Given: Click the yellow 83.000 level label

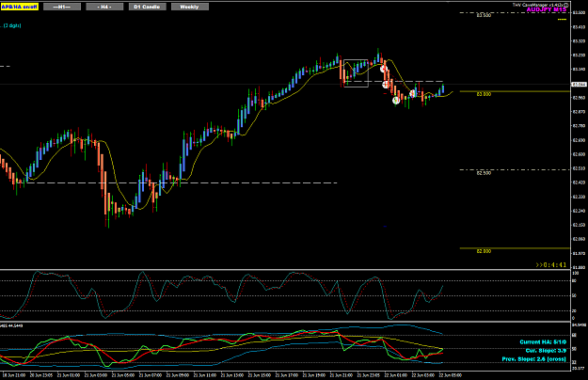Looking at the screenshot, I should (484, 94).
